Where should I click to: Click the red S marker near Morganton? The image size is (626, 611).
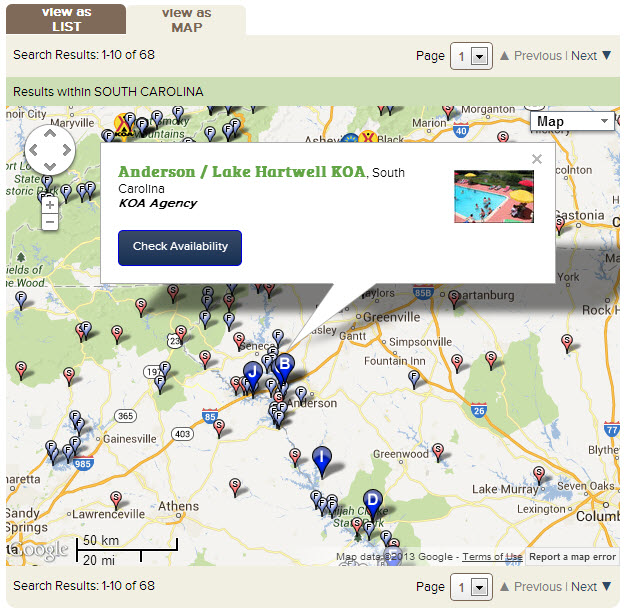click(448, 111)
